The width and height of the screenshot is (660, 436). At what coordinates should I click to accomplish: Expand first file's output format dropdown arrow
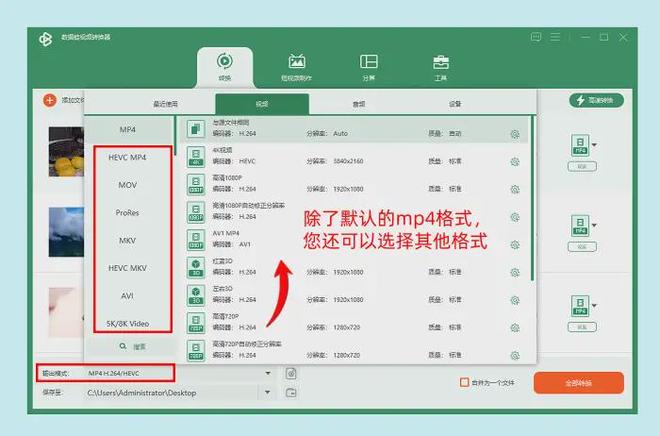594,145
